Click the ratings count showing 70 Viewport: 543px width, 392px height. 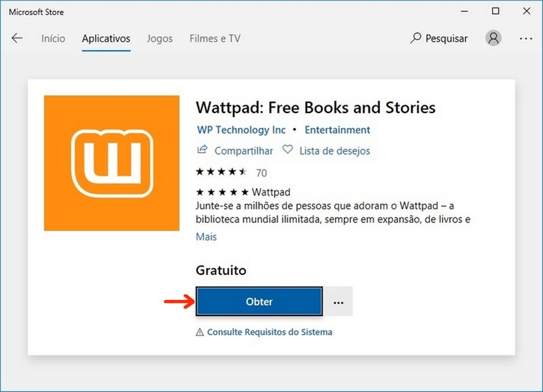pos(261,172)
